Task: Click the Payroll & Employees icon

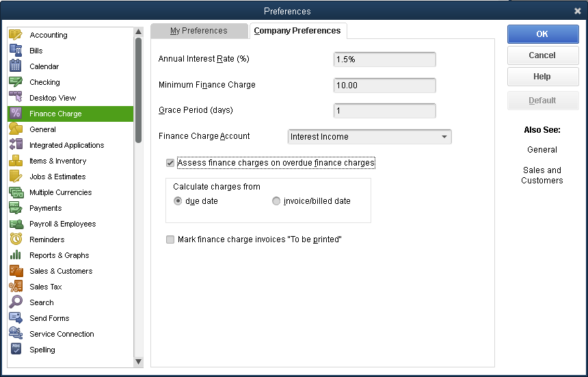Action: pyautogui.click(x=16, y=224)
